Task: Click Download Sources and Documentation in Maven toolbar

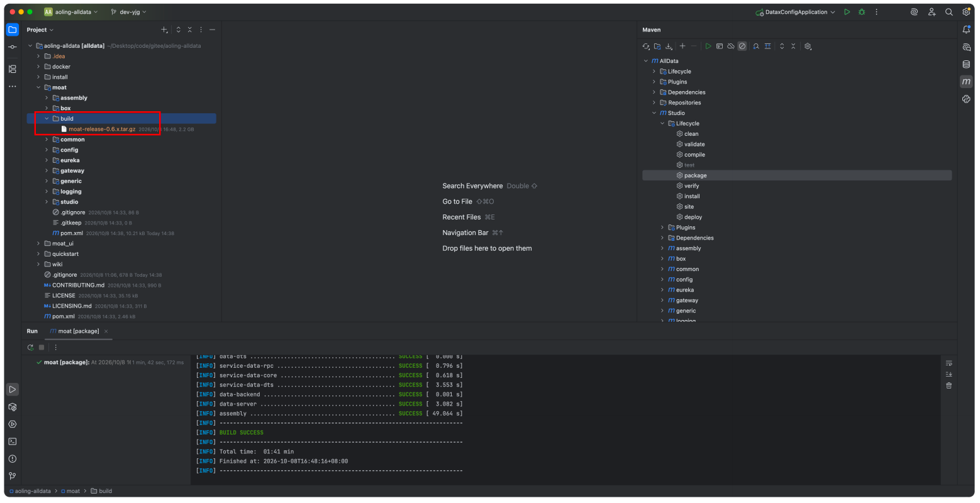Action: point(669,47)
